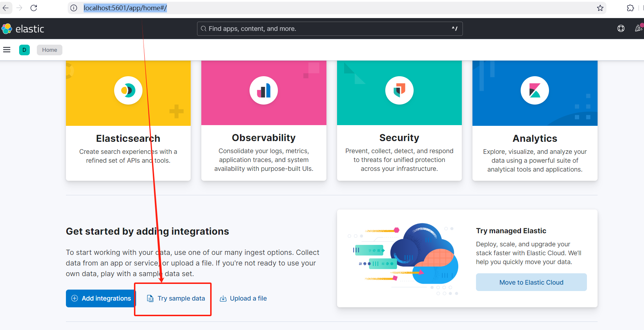Click the Observability description text
644x330 pixels.
click(264, 160)
